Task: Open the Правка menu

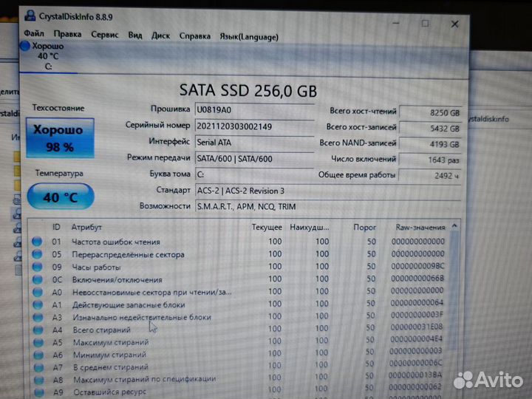Action: tap(67, 34)
